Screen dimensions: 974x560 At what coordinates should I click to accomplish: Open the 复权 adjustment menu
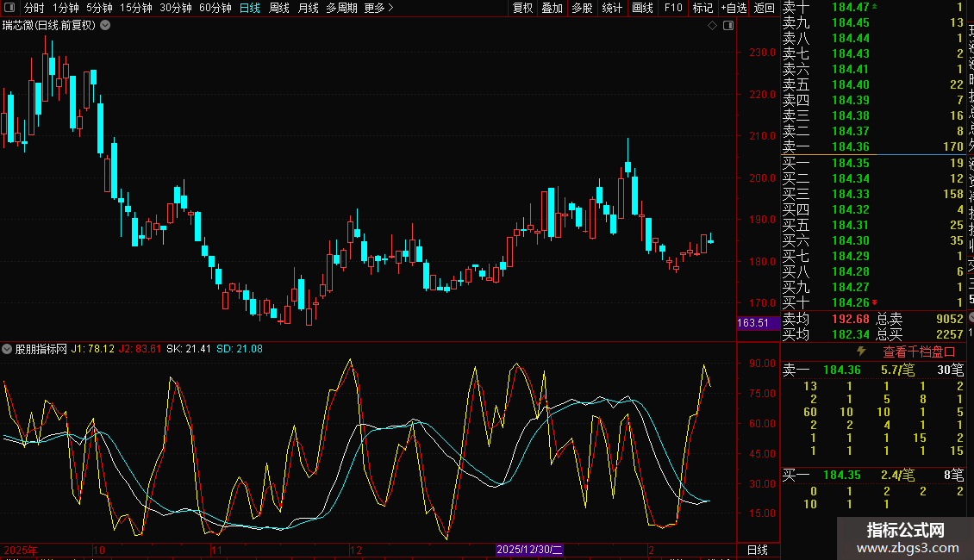click(523, 8)
